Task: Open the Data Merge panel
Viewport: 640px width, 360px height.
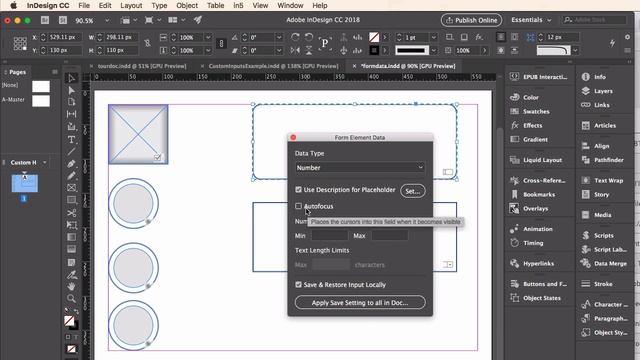Action: click(604, 263)
